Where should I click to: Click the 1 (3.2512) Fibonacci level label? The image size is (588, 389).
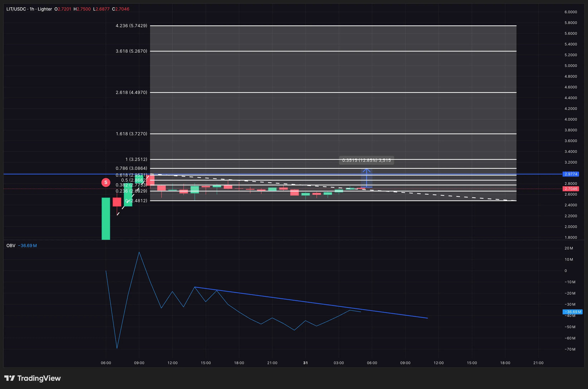click(136, 159)
